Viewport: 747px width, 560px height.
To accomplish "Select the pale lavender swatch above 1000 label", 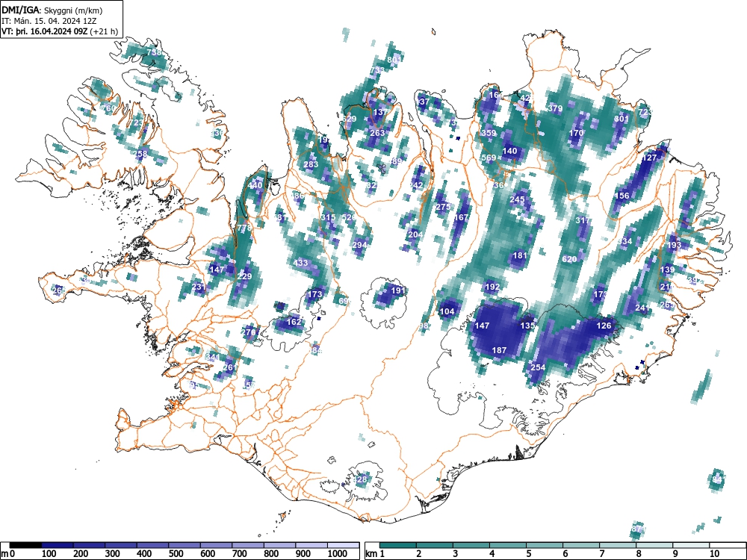I will point(344,545).
